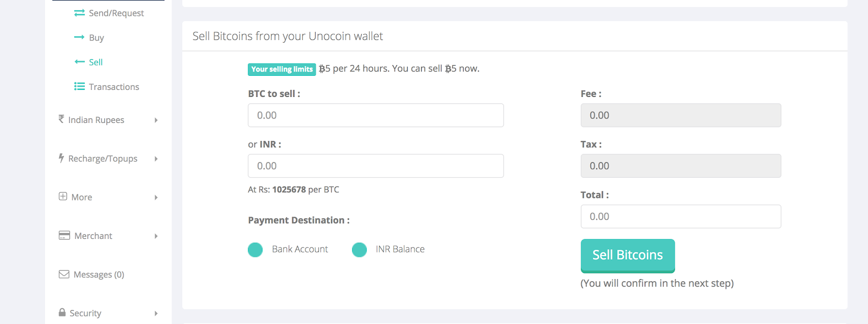The width and height of the screenshot is (868, 324).
Task: Select INR Balance payment destination
Action: [x=359, y=250]
